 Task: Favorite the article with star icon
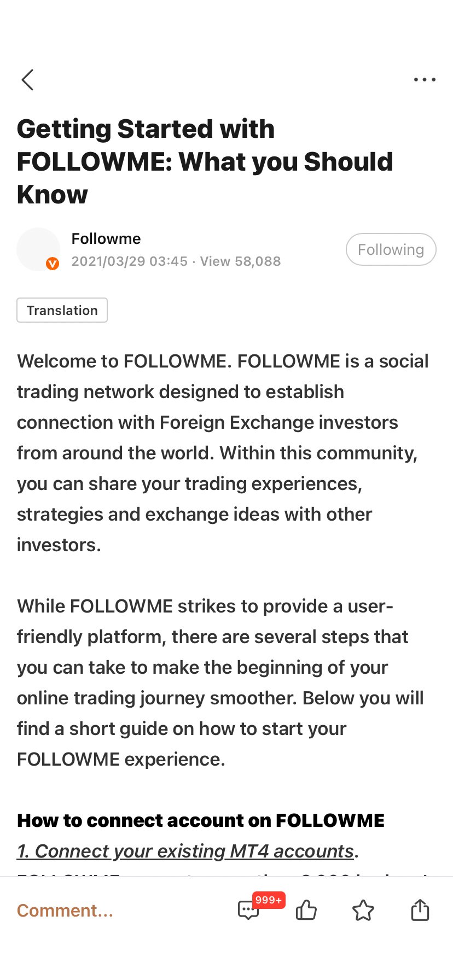click(x=363, y=911)
